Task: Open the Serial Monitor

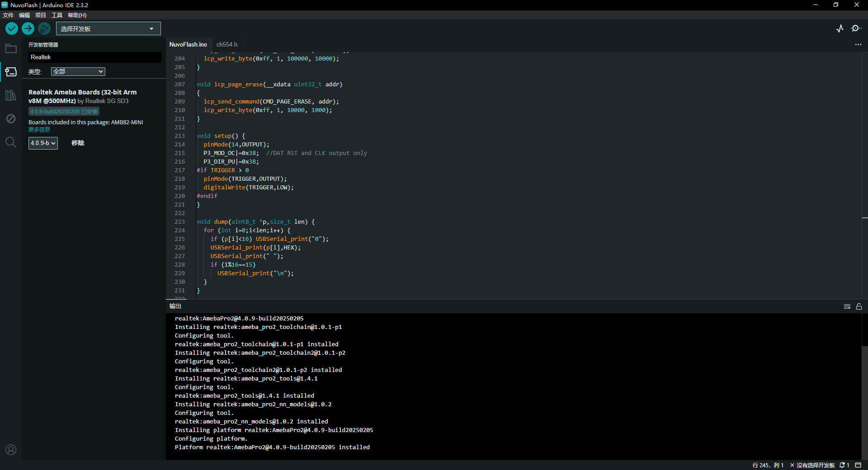Action: (856, 28)
